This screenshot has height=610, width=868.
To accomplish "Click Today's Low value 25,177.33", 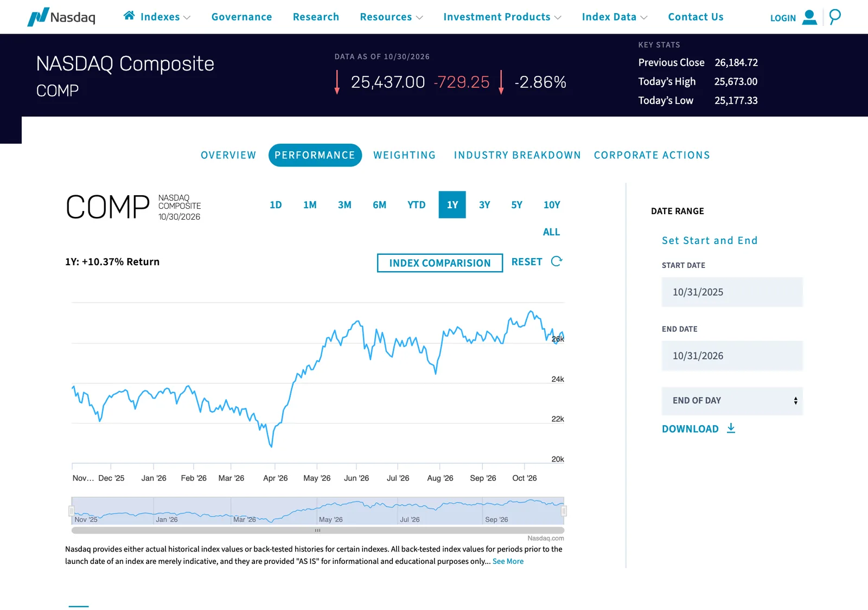I will pos(736,100).
